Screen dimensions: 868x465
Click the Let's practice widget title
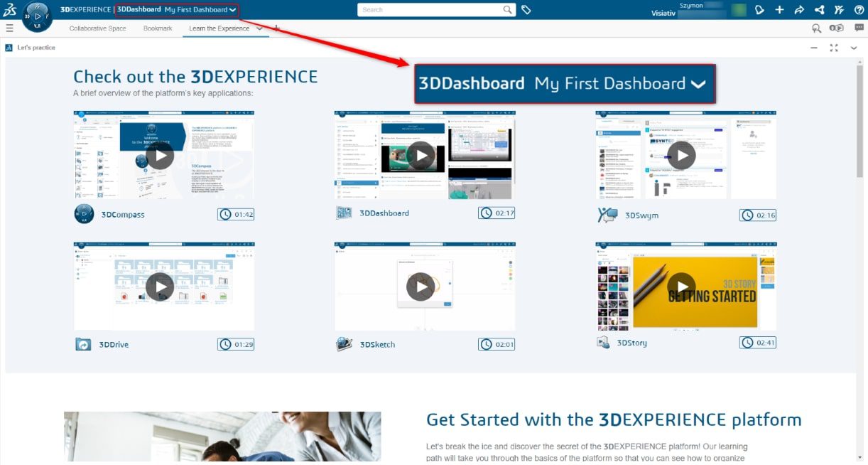(x=36, y=48)
